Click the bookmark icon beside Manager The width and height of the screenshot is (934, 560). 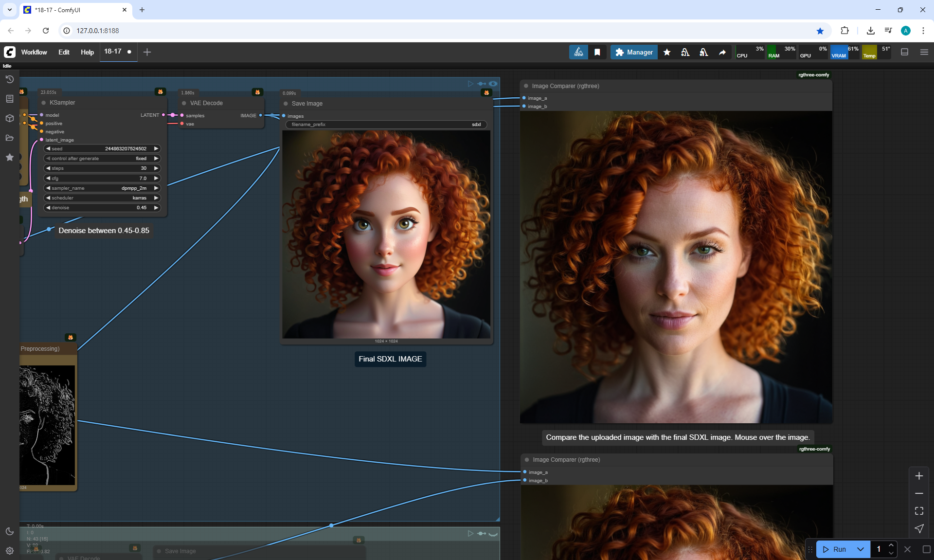[597, 52]
